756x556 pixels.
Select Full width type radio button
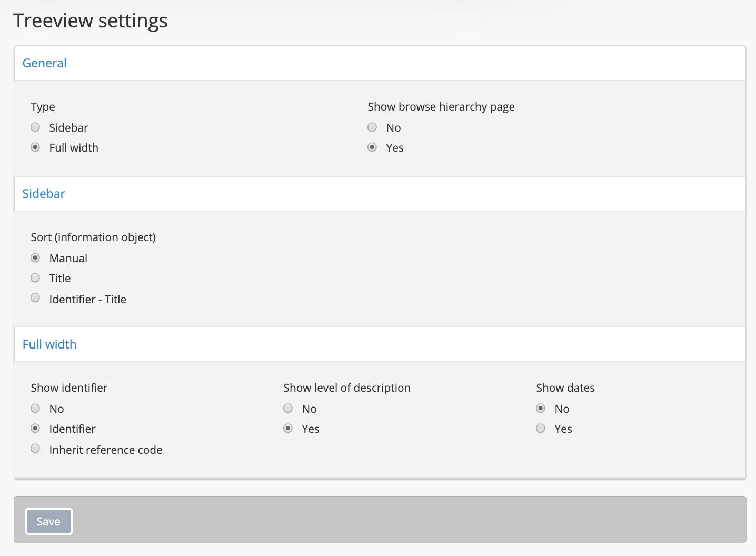point(35,147)
